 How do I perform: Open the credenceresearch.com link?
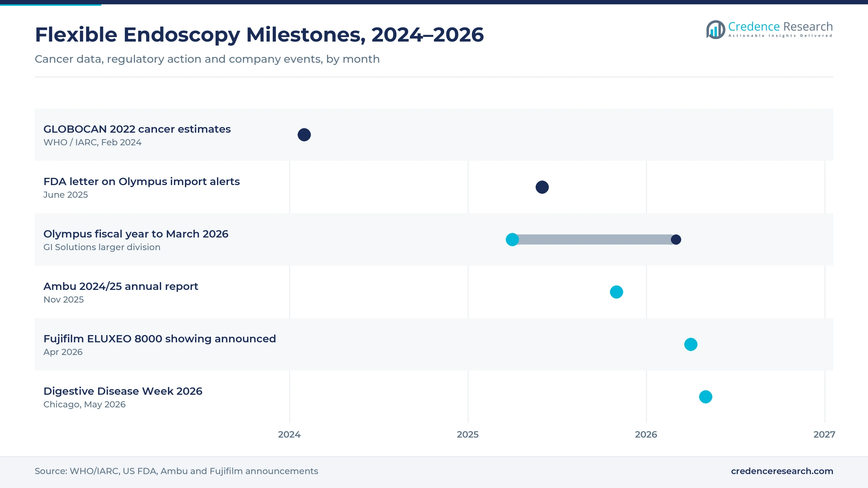point(782,471)
